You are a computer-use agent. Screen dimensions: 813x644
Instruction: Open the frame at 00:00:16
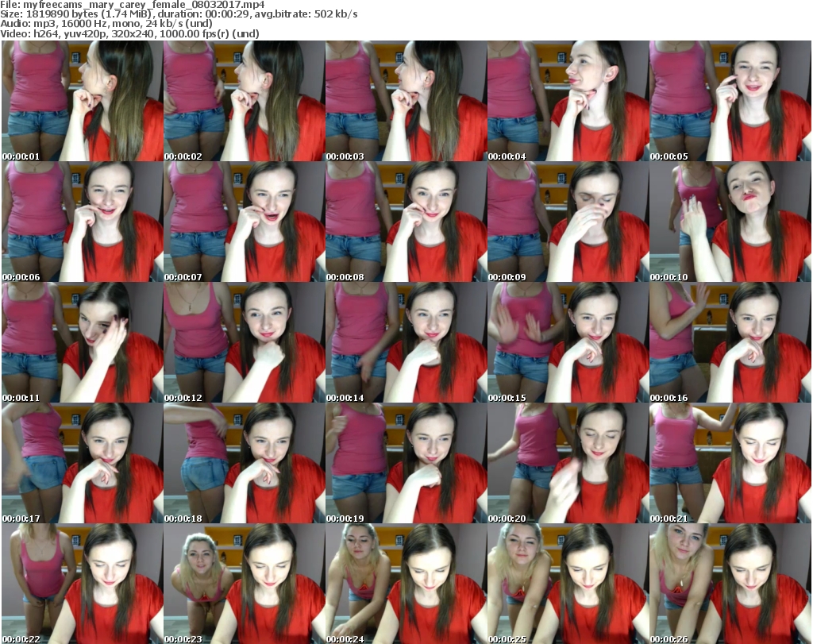point(730,343)
